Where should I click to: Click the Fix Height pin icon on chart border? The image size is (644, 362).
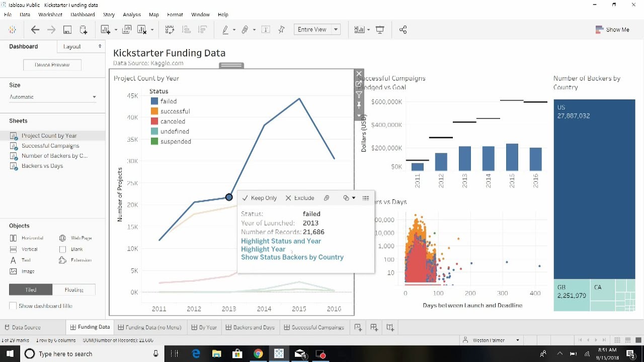click(x=359, y=105)
